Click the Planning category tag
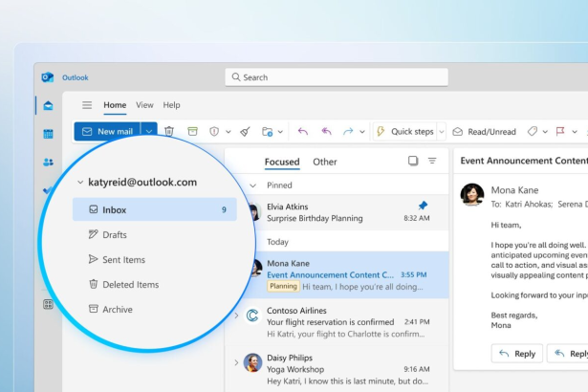588x392 pixels. [283, 286]
